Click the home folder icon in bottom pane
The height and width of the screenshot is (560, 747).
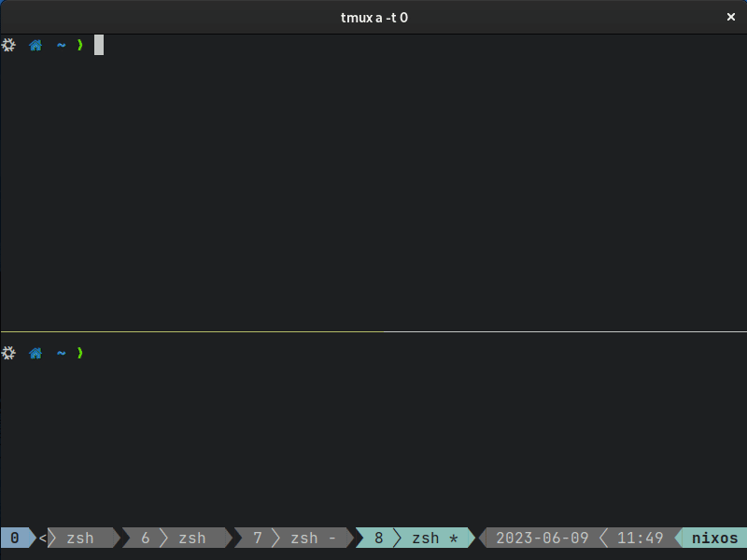point(35,353)
